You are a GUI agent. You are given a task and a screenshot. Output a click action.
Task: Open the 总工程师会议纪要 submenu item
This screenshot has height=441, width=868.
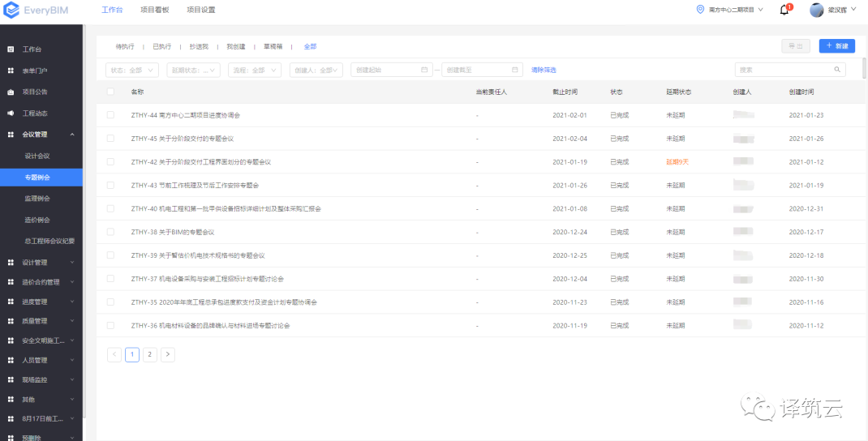[x=49, y=242]
